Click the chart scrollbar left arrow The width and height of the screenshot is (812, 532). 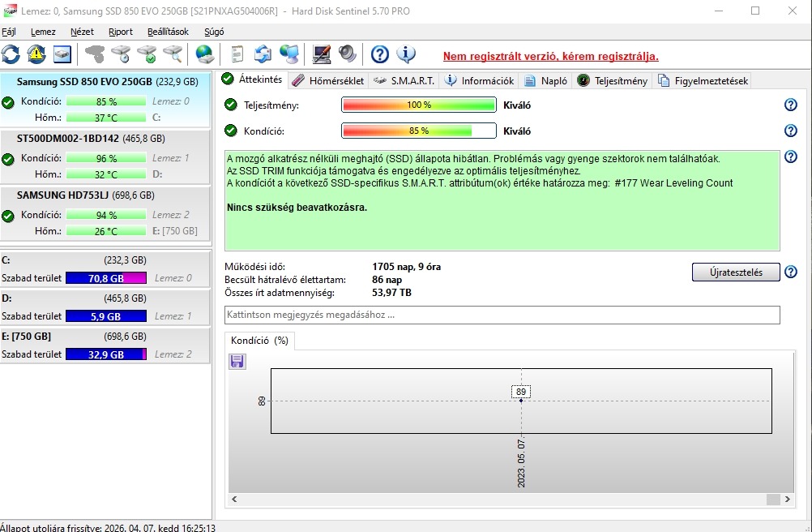[234, 500]
